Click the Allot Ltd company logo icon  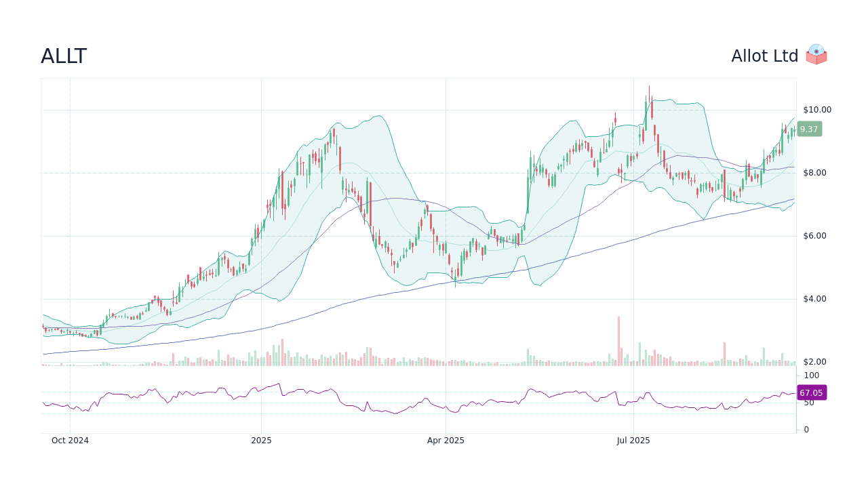(816, 55)
